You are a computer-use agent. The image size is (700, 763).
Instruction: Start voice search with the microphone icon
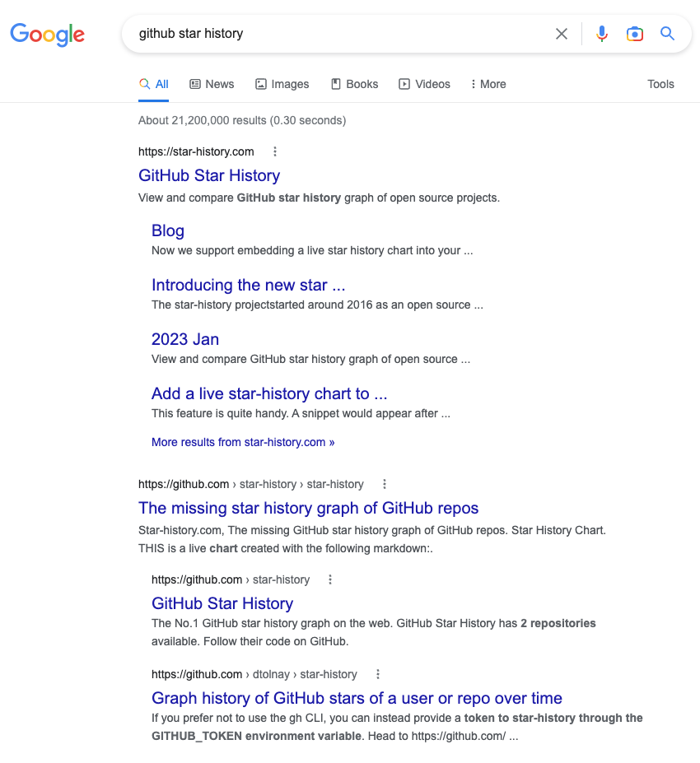click(x=602, y=34)
